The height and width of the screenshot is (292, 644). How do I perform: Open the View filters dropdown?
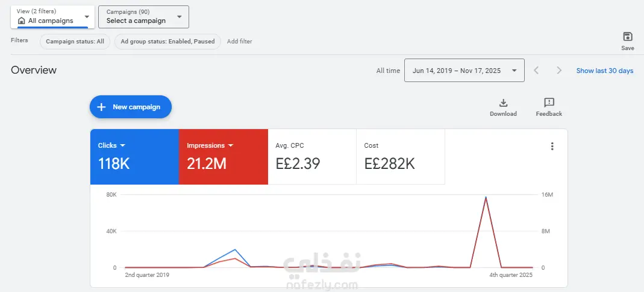(x=87, y=16)
